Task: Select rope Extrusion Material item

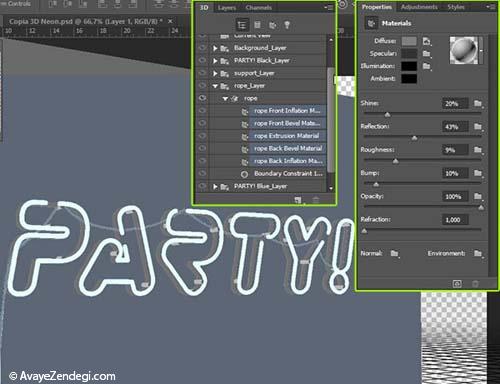Action: click(x=287, y=136)
